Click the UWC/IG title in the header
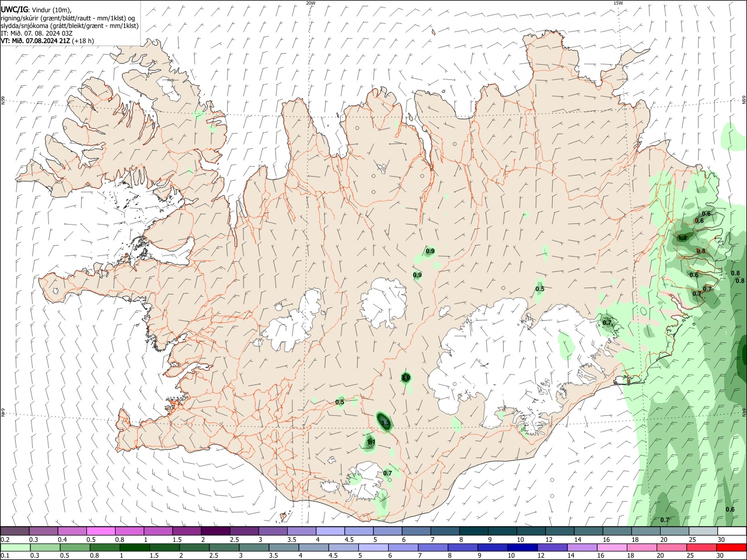747x560 pixels. click(13, 9)
